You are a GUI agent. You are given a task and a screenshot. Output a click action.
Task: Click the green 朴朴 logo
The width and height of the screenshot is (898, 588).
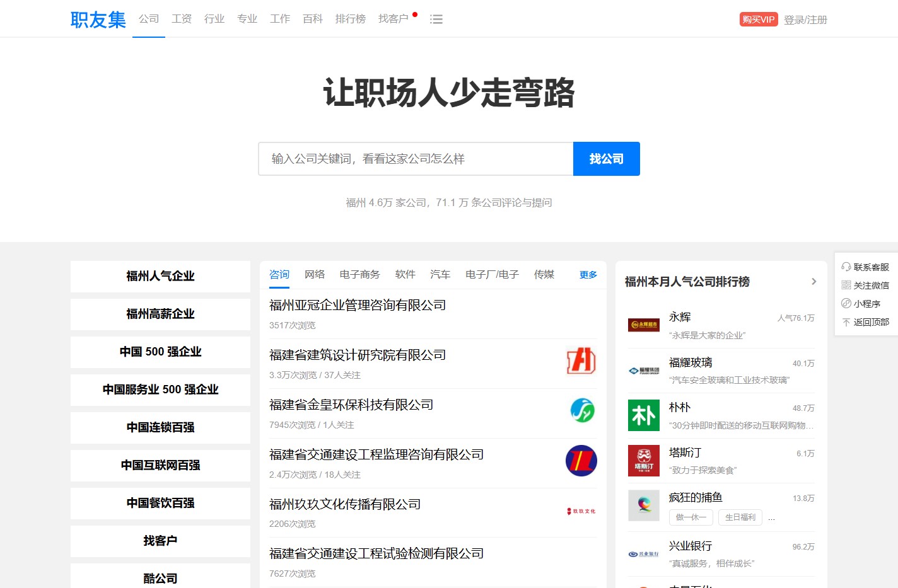644,415
